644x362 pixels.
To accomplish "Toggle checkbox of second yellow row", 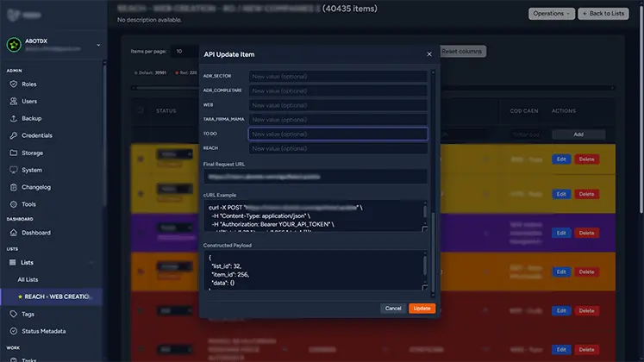I will (x=141, y=193).
